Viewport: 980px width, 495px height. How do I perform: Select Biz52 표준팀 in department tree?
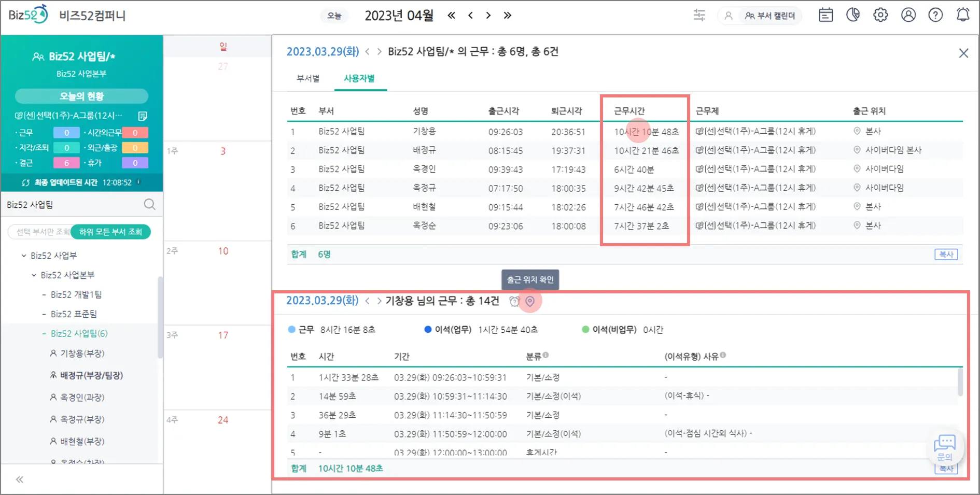(x=74, y=314)
